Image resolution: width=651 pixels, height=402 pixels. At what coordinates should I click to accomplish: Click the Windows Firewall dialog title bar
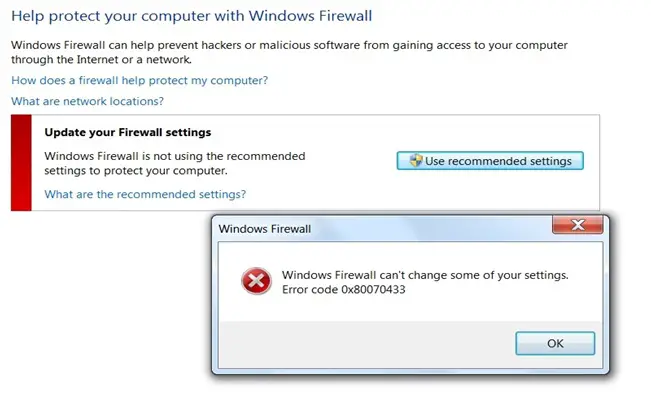pos(380,229)
